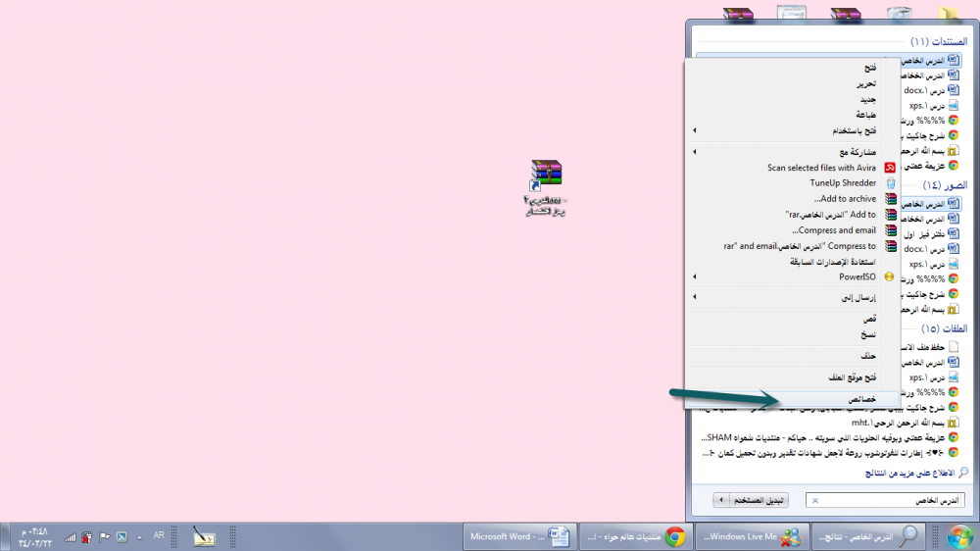Image resolution: width=980 pixels, height=551 pixels.
Task: Click 'حذف' (Delete) in context menu
Action: [x=866, y=355]
